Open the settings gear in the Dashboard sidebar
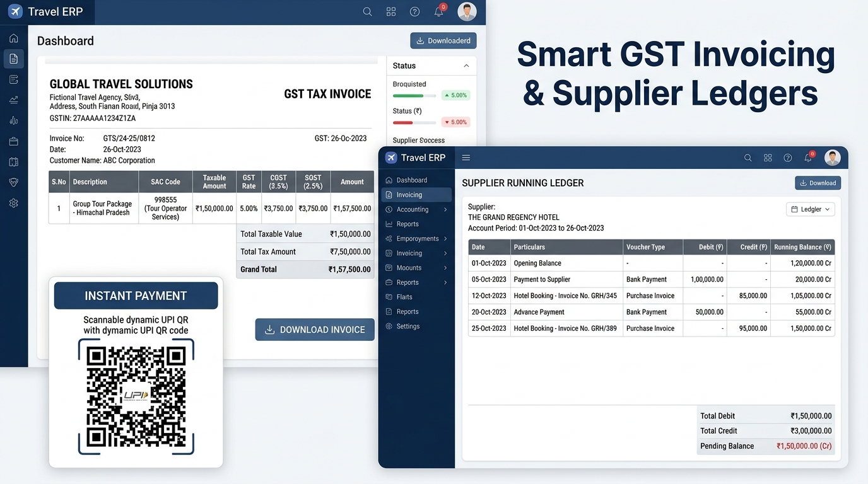This screenshot has height=484, width=868. [14, 203]
